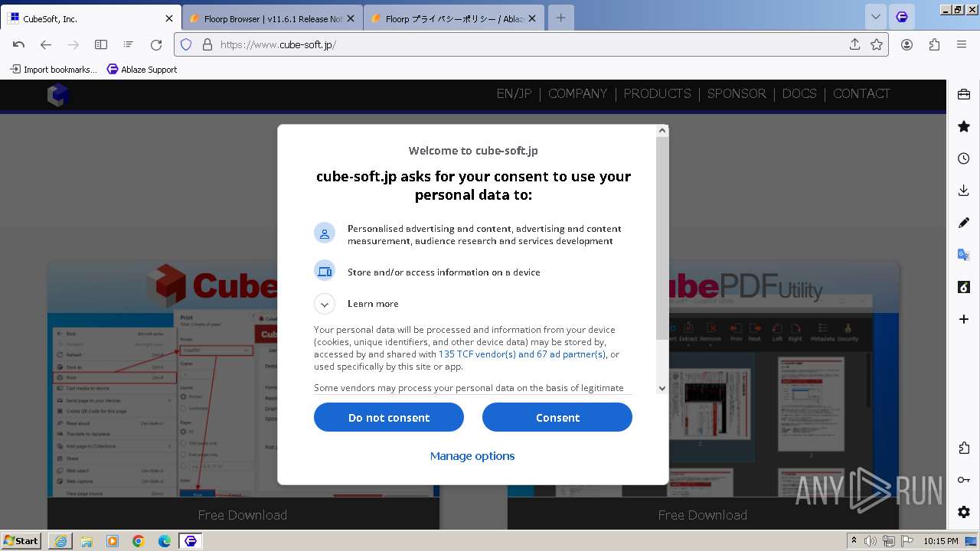Close the Floorp privacy policy tab
980x551 pixels.
click(x=531, y=18)
